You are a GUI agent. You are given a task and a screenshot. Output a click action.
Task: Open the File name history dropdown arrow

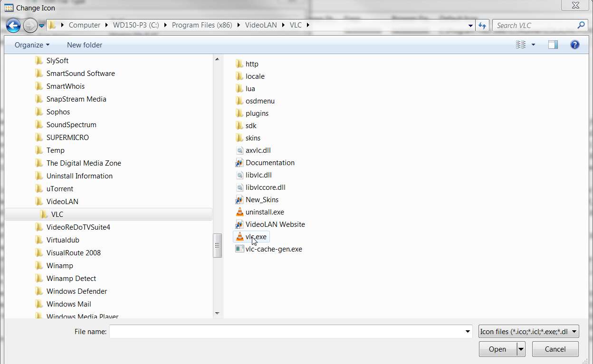point(468,331)
